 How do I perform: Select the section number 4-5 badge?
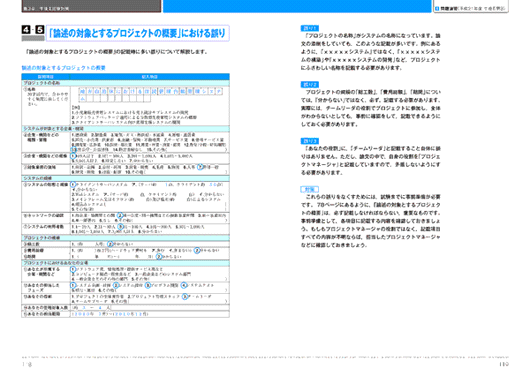pyautogui.click(x=33, y=30)
